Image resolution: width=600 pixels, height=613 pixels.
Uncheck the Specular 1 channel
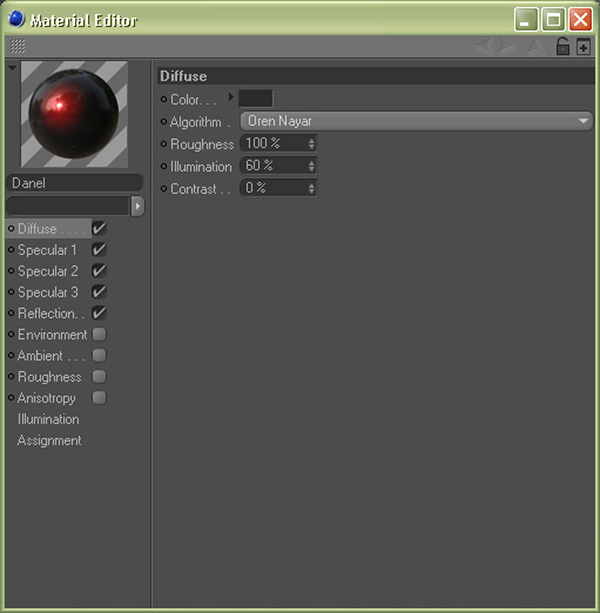pyautogui.click(x=99, y=249)
